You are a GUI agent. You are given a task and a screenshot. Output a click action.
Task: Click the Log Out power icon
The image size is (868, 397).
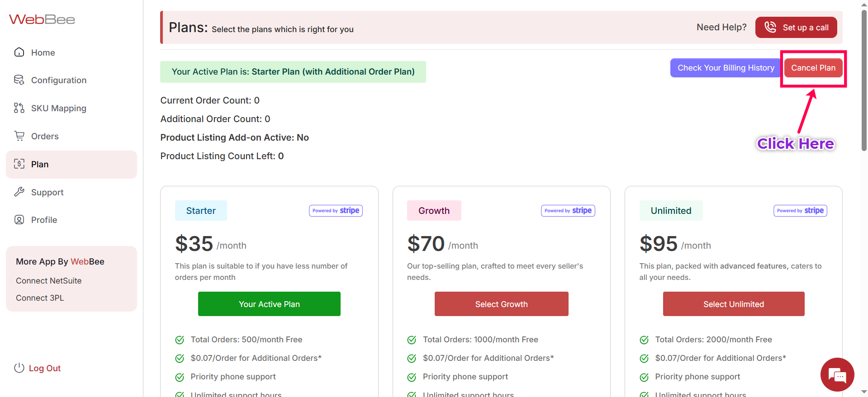(19, 368)
